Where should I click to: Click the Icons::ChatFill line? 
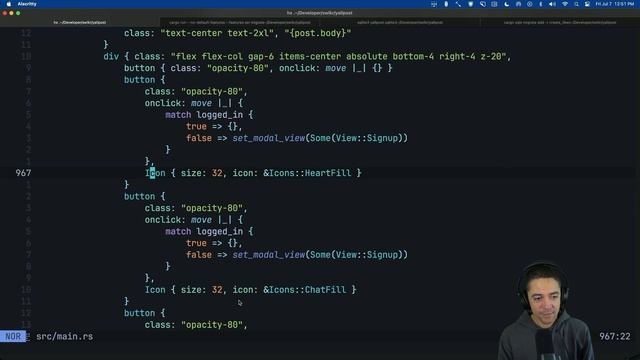click(x=250, y=290)
